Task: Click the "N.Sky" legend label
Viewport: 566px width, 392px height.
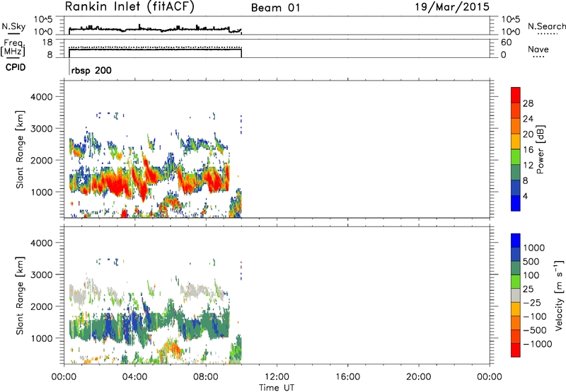Action: [13, 26]
